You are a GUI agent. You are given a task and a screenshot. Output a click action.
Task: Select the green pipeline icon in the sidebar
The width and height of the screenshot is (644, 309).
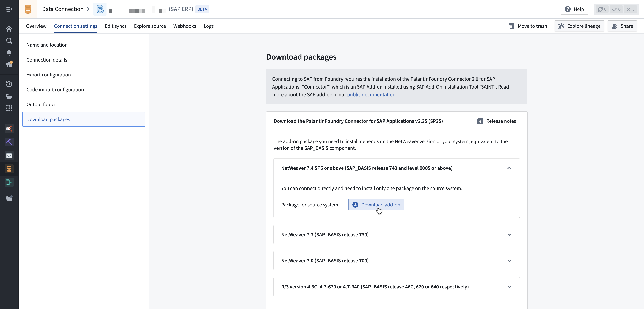9,182
